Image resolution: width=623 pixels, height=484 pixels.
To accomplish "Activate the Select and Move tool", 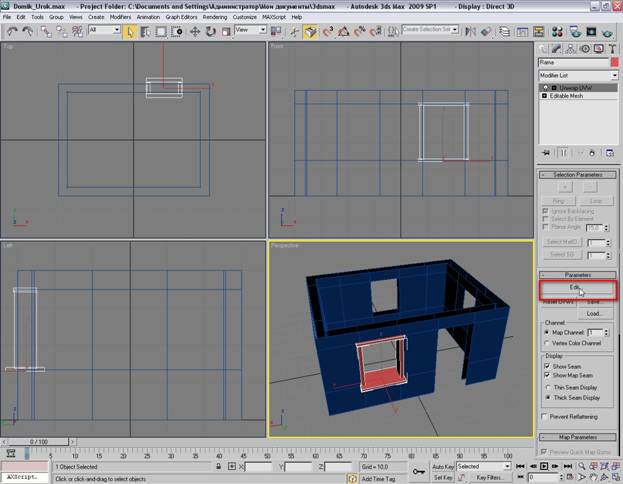I will click(x=195, y=31).
